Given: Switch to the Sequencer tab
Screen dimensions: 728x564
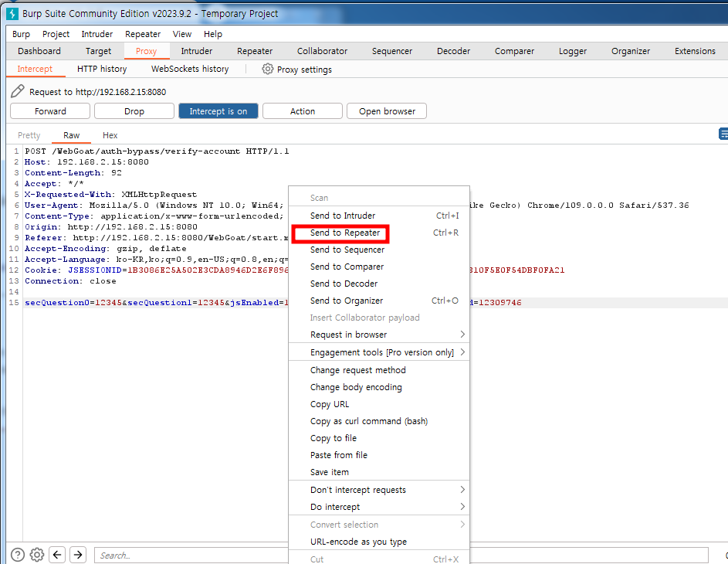Looking at the screenshot, I should pos(392,51).
